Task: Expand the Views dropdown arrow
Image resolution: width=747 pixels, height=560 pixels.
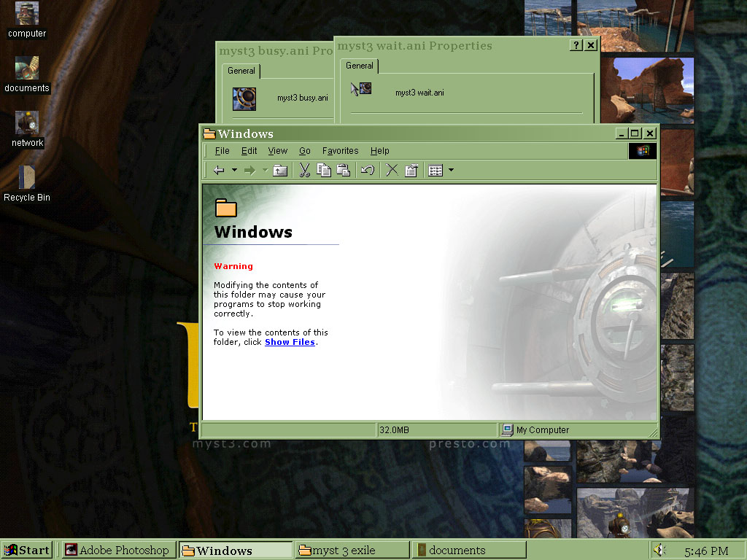Action: [451, 171]
